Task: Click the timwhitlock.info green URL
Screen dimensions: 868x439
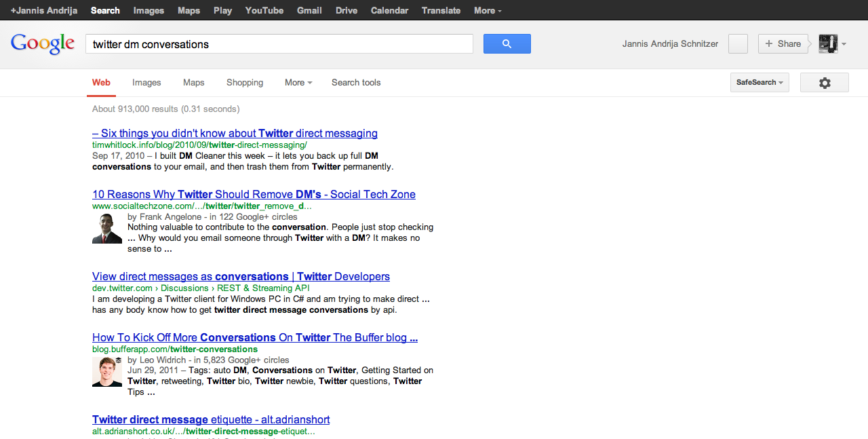Action: pyautogui.click(x=199, y=145)
